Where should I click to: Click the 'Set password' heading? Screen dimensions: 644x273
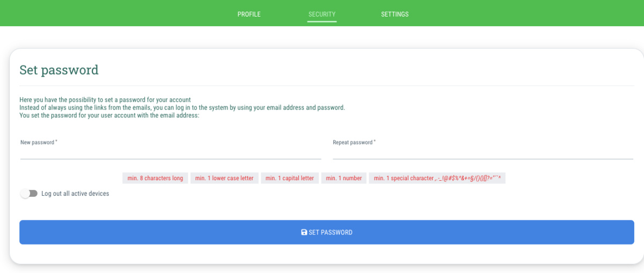pyautogui.click(x=59, y=70)
